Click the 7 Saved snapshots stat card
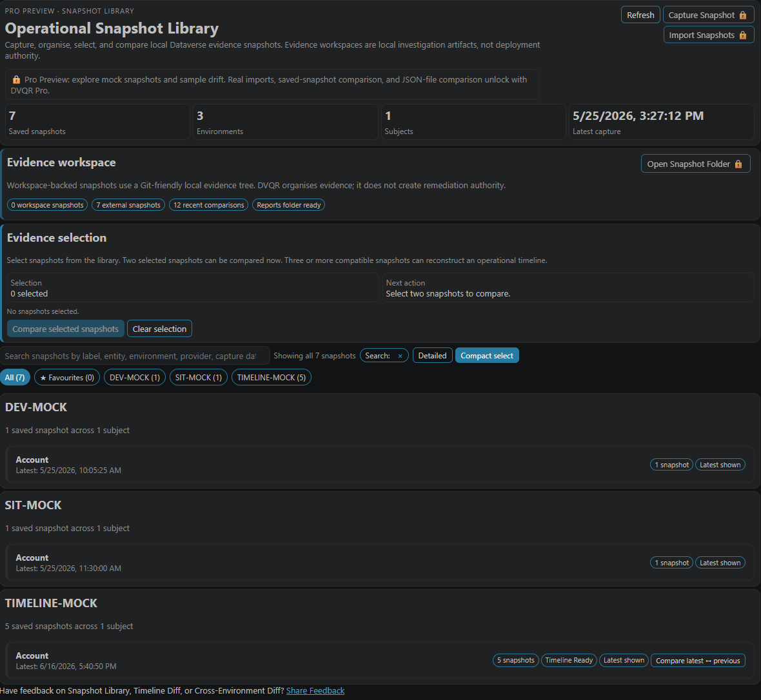The image size is (761, 700). (x=97, y=122)
